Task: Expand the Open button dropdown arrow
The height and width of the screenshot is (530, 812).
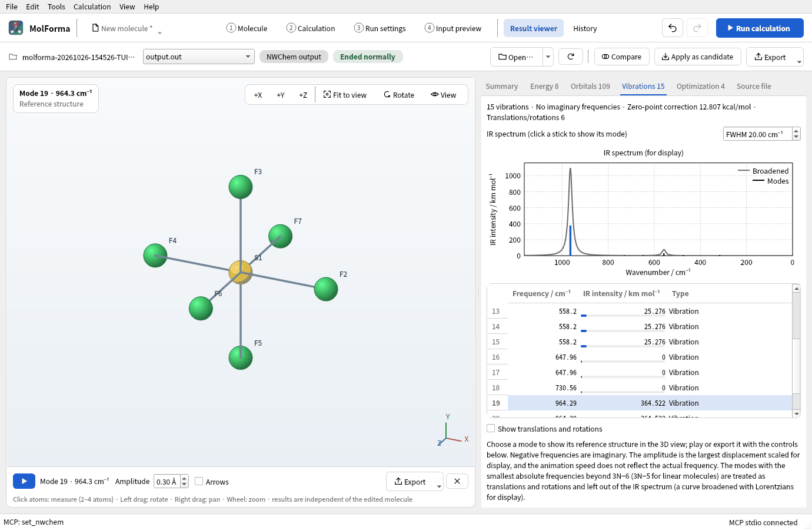Action: point(548,57)
